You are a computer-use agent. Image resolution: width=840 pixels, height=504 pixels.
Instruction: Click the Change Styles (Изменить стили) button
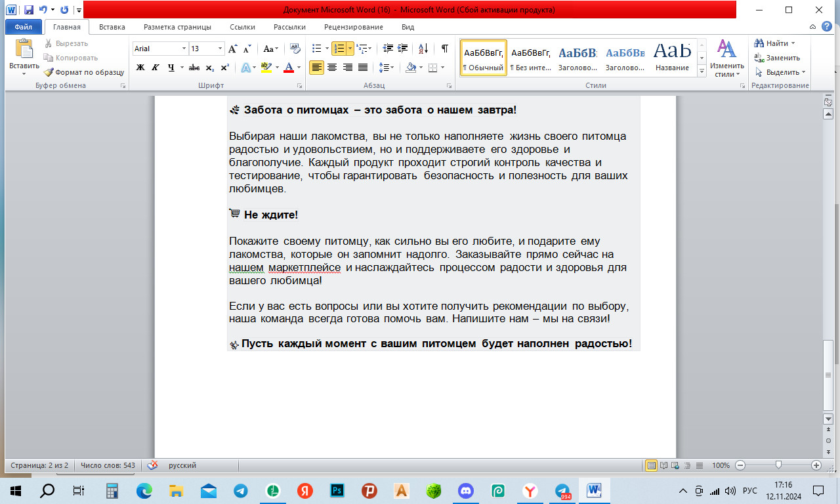pos(726,58)
